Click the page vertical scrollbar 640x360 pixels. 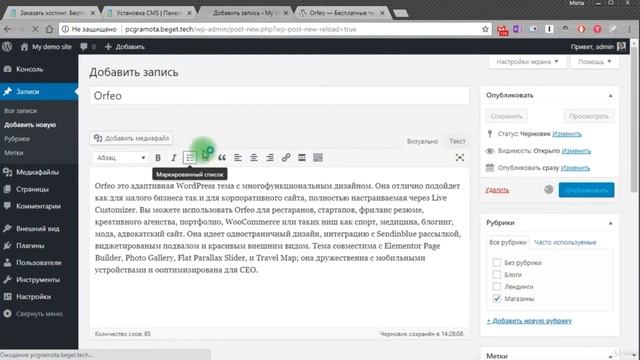coord(634,118)
